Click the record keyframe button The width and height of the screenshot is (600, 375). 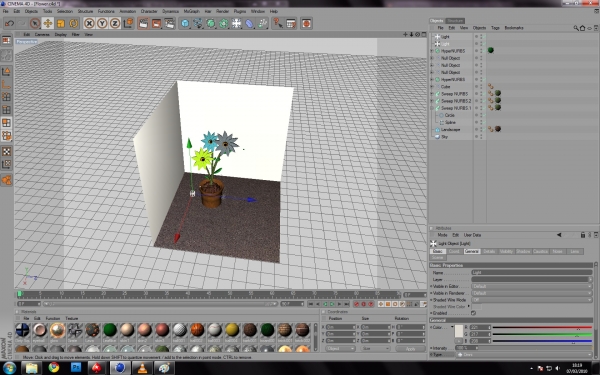pyautogui.click(x=357, y=304)
